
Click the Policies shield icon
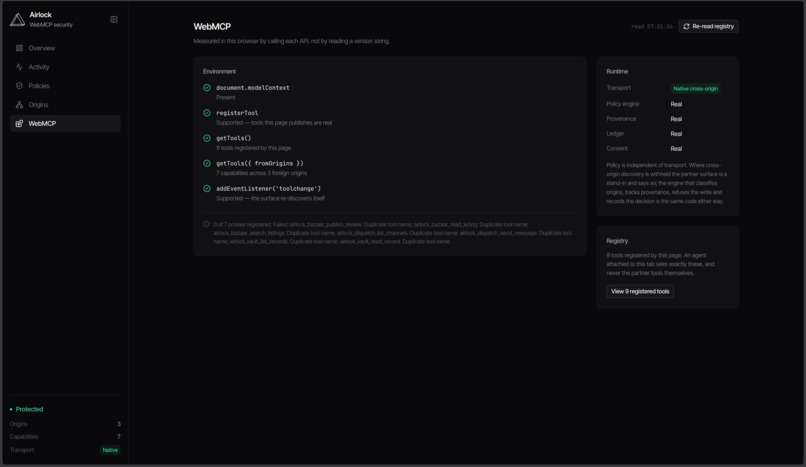(19, 86)
